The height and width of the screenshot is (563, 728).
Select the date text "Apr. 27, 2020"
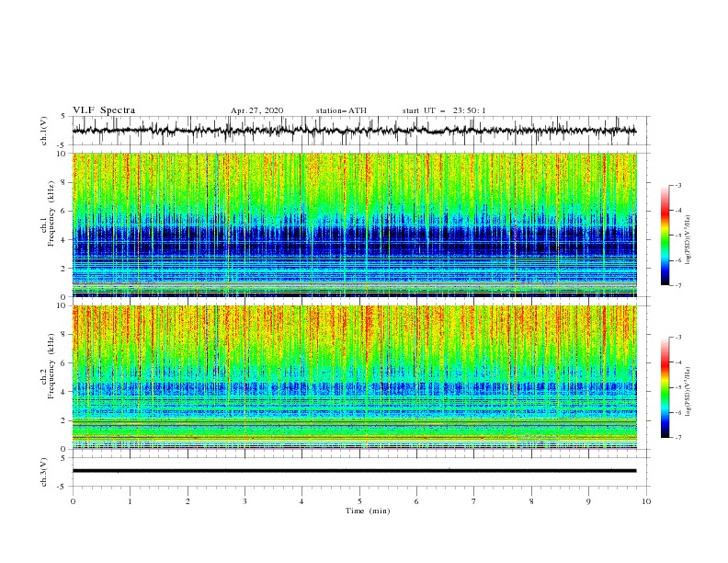(x=256, y=110)
